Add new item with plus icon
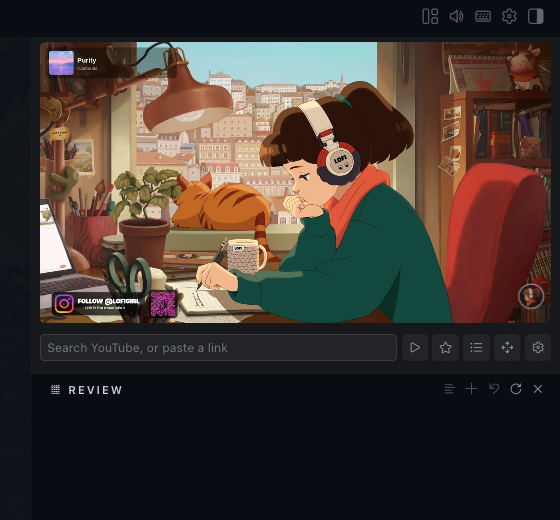The width and height of the screenshot is (560, 520). [471, 389]
